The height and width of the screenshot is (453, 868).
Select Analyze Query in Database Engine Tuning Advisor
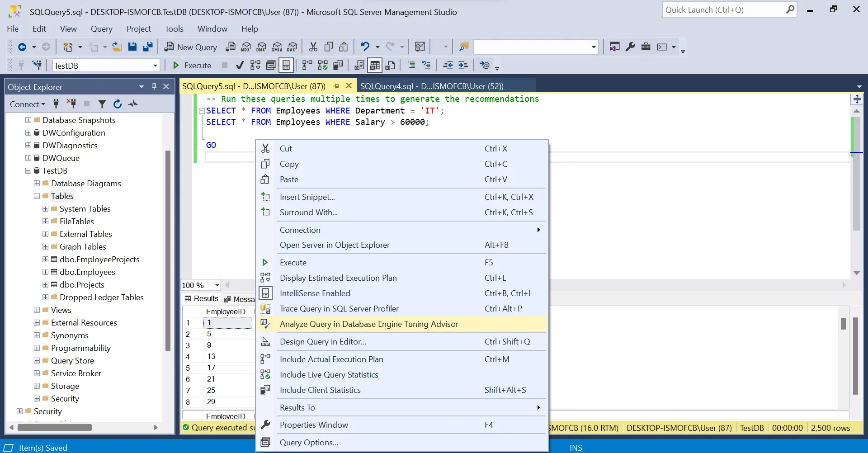[x=401, y=324]
